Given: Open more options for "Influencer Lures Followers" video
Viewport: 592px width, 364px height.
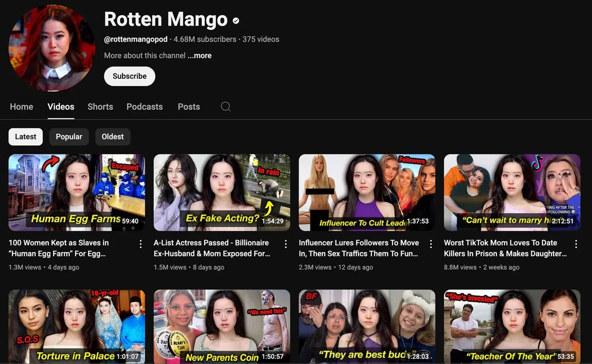Looking at the screenshot, I should click(x=431, y=244).
